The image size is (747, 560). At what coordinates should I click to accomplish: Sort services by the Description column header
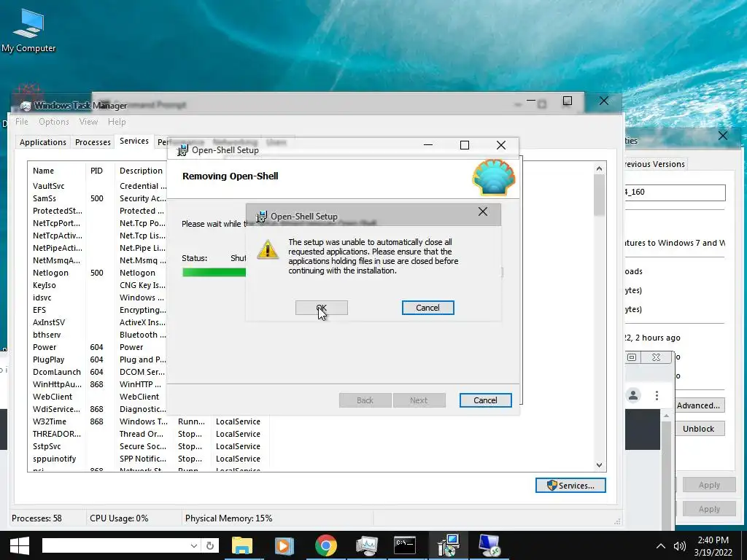pyautogui.click(x=141, y=171)
